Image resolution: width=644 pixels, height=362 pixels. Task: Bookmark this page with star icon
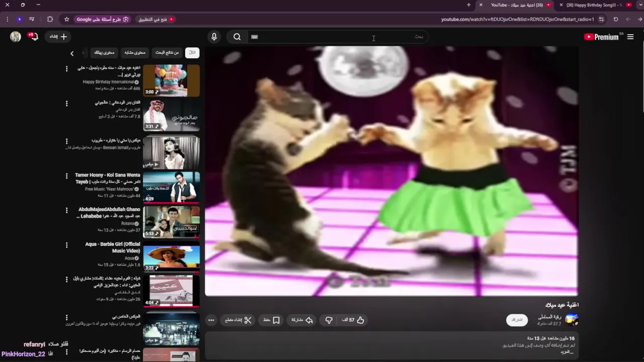[66, 19]
